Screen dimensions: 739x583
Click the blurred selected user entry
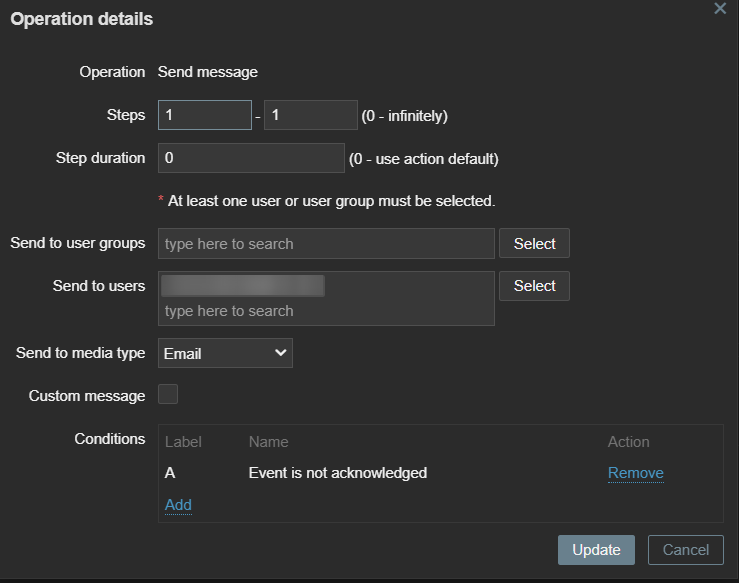pyautogui.click(x=242, y=286)
